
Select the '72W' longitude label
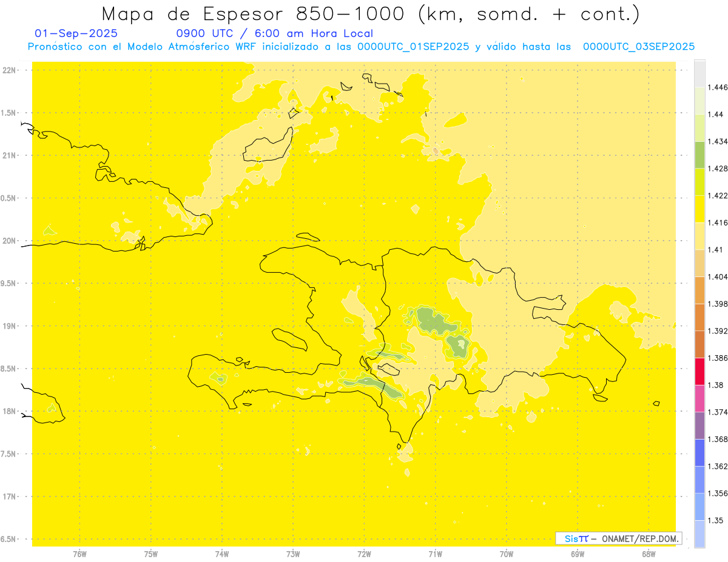tap(364, 554)
